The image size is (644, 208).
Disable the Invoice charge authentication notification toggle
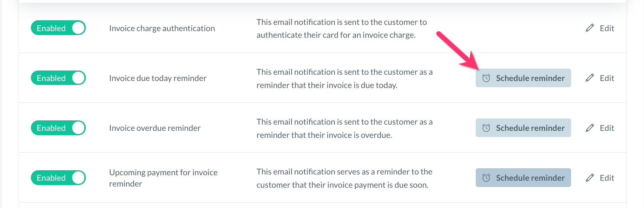(58, 28)
